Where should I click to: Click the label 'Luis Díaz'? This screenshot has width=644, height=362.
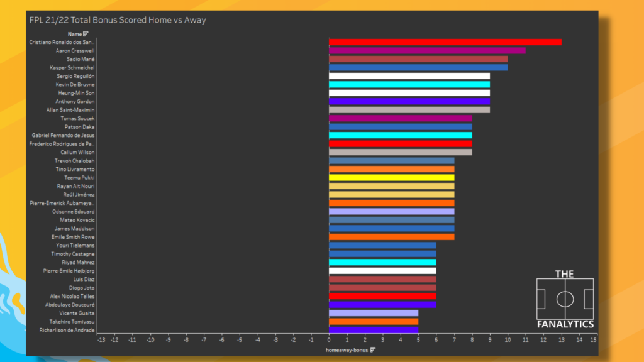pyautogui.click(x=84, y=280)
